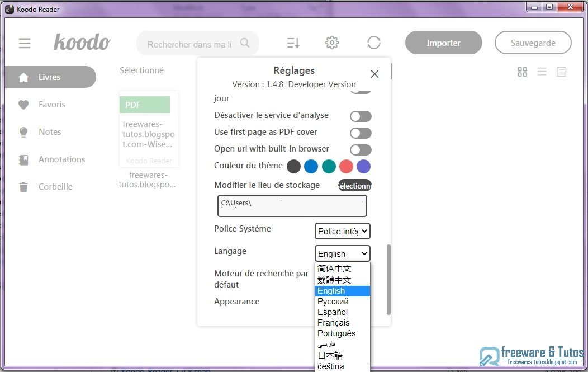Open the Langage dropdown
This screenshot has height=372, width=588.
(x=343, y=254)
